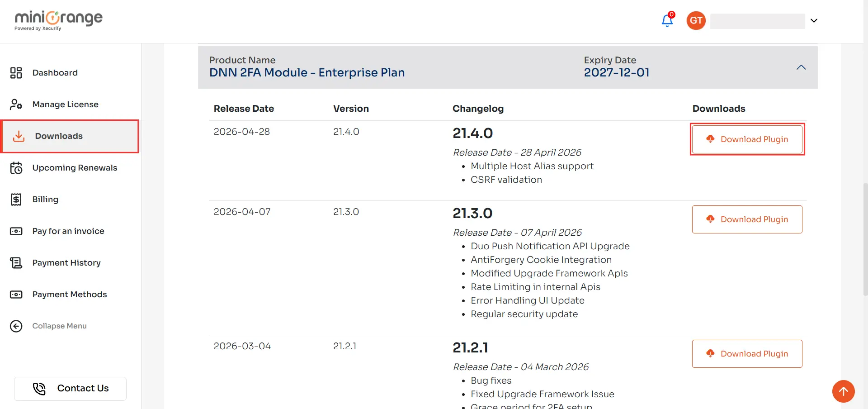Click 'Duo Push Notification API Upgrade' entry
The height and width of the screenshot is (409, 868).
click(x=550, y=246)
